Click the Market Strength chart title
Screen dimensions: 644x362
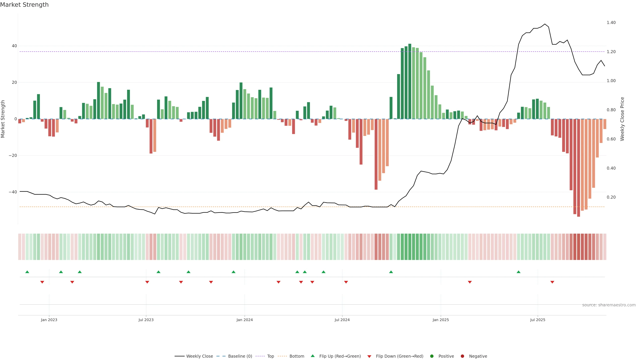tap(24, 5)
